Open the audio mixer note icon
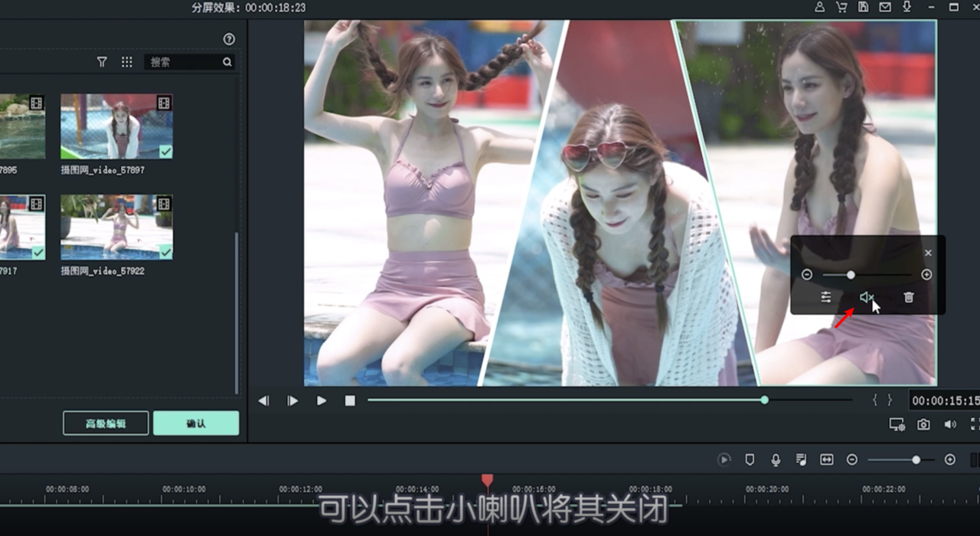The width and height of the screenshot is (980, 536). [801, 459]
